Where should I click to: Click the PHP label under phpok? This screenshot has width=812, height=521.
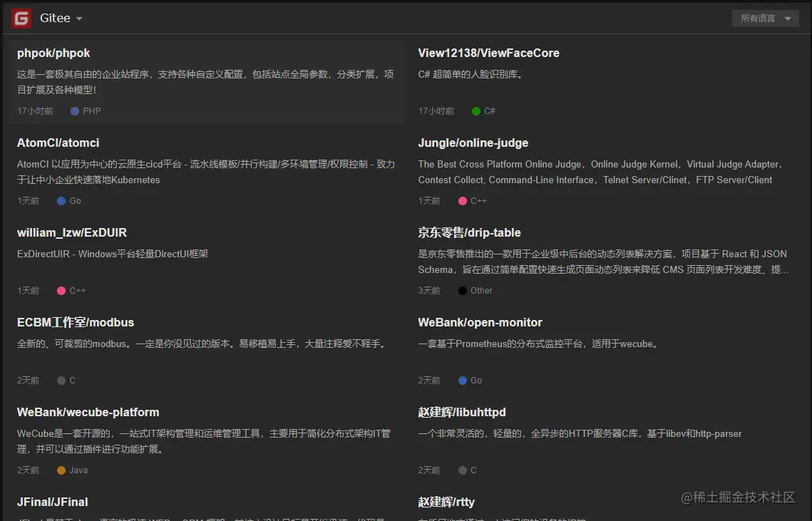[92, 111]
